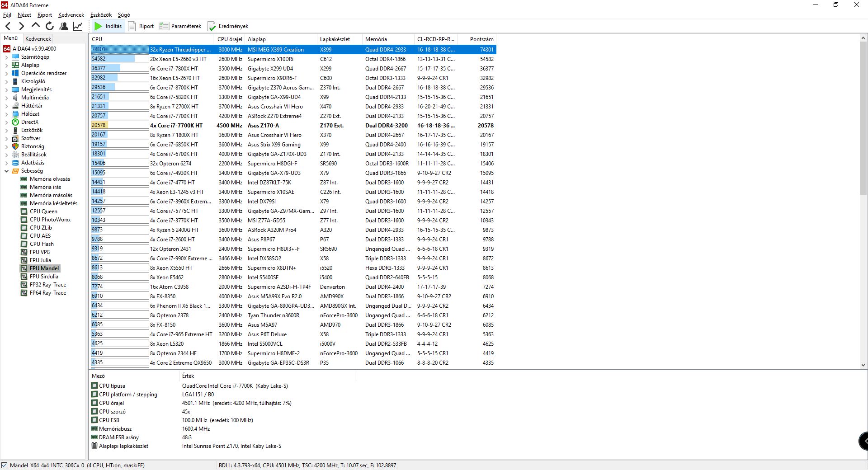Screen dimensions: 868x470
Task: Open the CPU PhotoWorxx benchmark icon
Action: [x=24, y=220]
